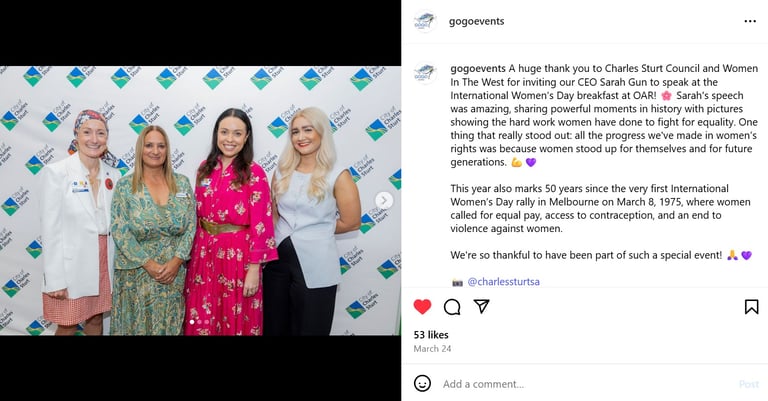This screenshot has height=401, width=768.
Task: Click the gogoevents username in header
Action: click(x=476, y=21)
